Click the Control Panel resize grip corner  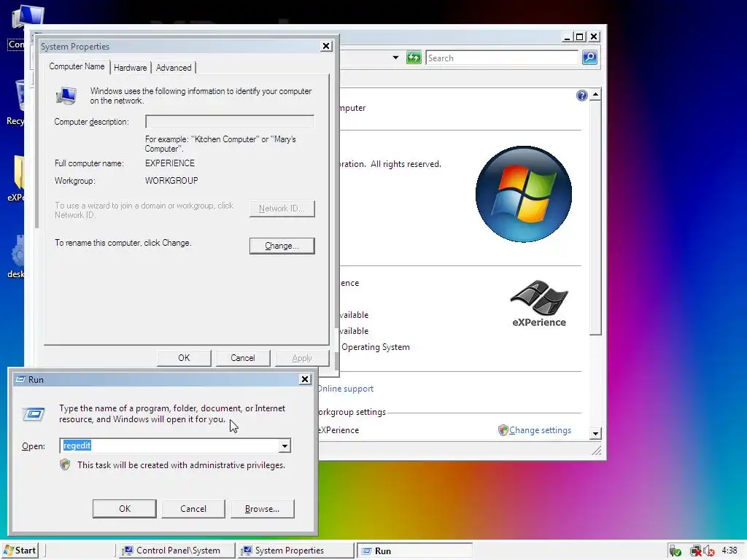596,451
